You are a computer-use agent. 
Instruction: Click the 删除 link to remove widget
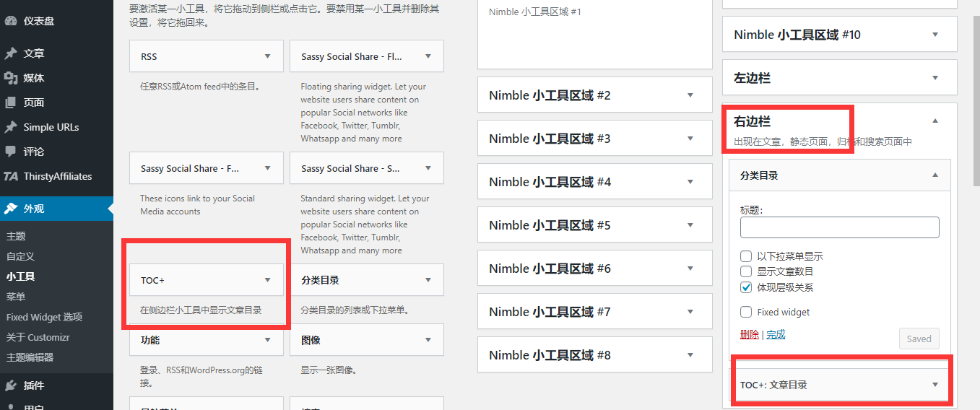(x=749, y=334)
